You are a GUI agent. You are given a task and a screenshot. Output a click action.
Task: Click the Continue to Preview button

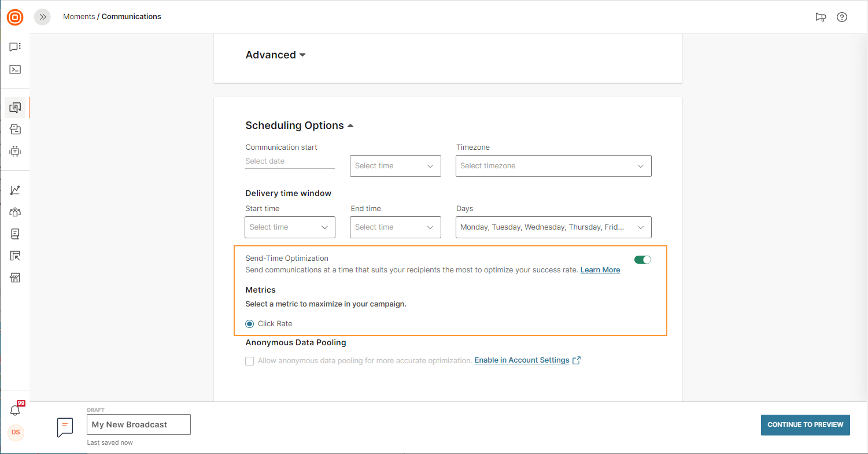805,425
